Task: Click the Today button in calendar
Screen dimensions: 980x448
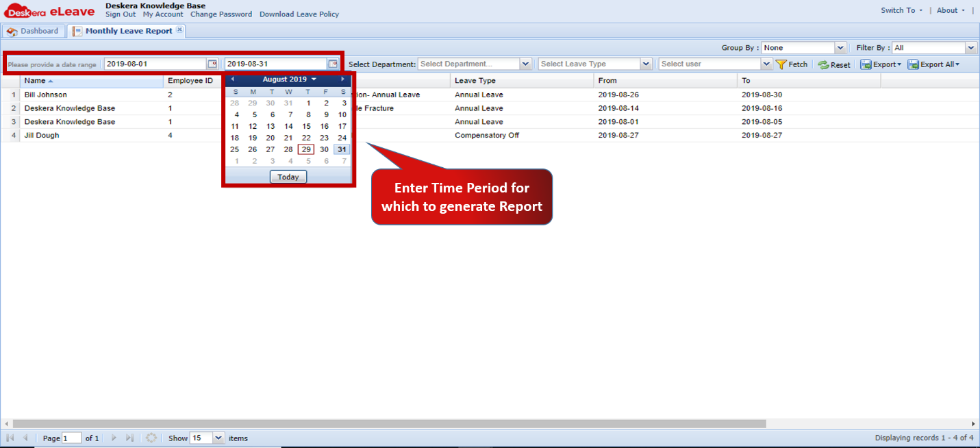Action: [x=288, y=177]
